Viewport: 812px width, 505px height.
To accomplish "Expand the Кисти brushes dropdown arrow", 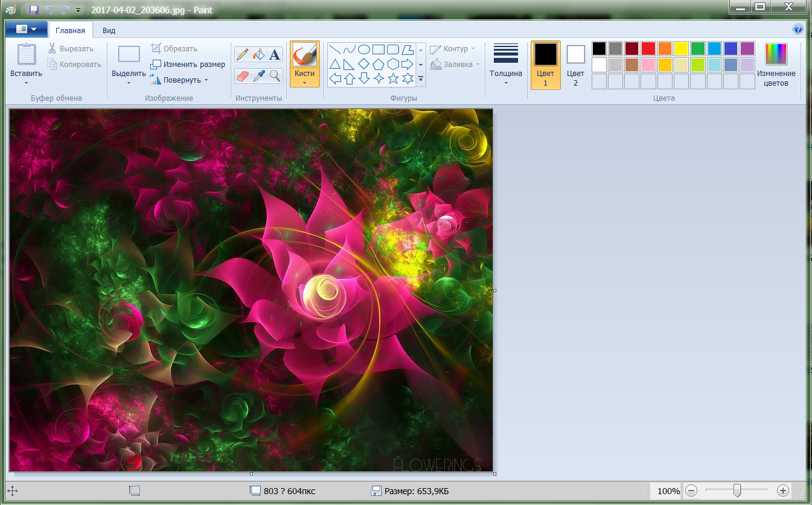I will [x=305, y=83].
